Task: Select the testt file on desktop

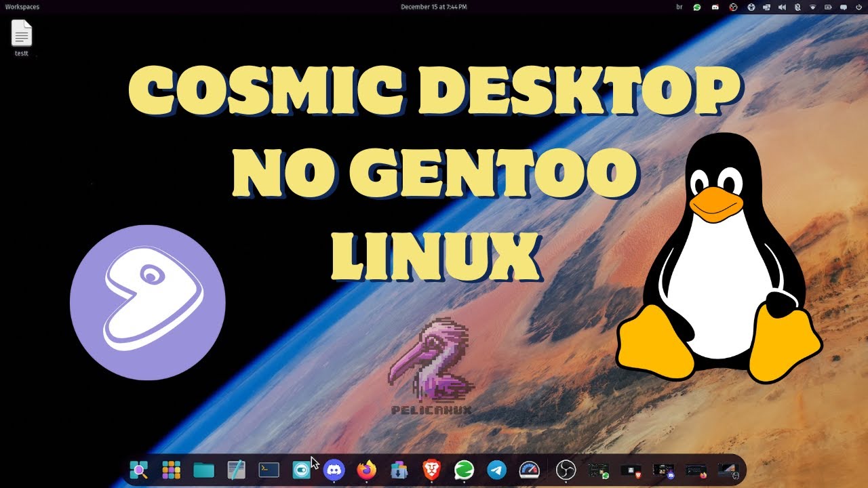Action: point(22,39)
